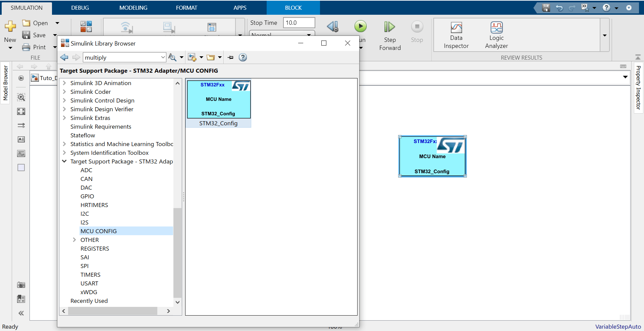Switch to the DEBUG tab
Screen dimensions: 644x331
(x=80, y=8)
